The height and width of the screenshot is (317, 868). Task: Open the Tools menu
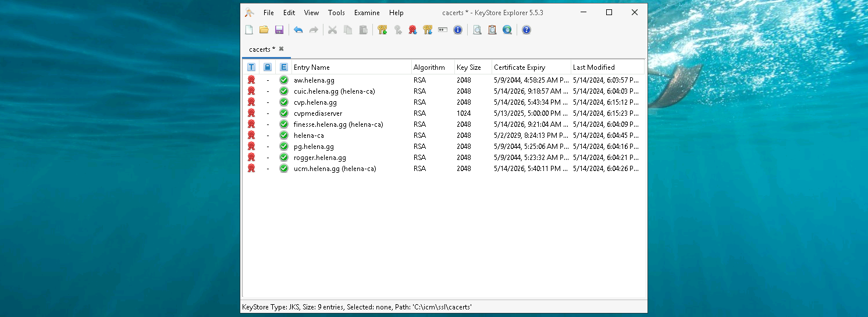[x=336, y=13]
